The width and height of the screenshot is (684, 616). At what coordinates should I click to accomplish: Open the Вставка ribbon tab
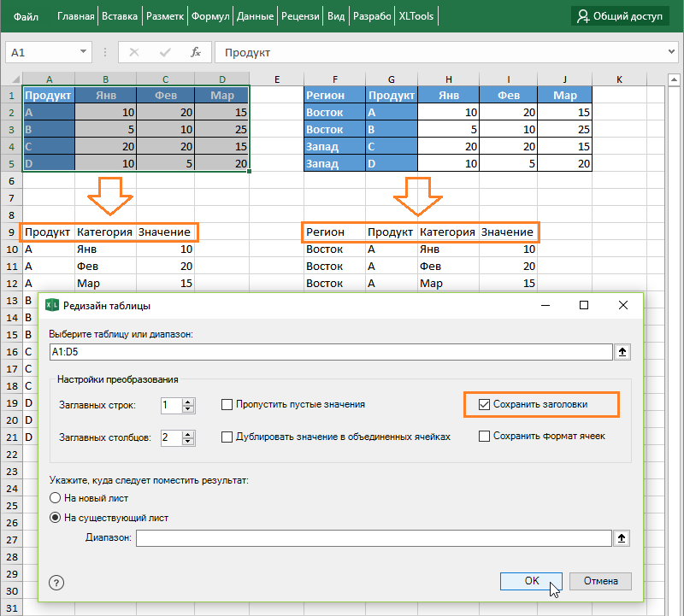click(119, 16)
